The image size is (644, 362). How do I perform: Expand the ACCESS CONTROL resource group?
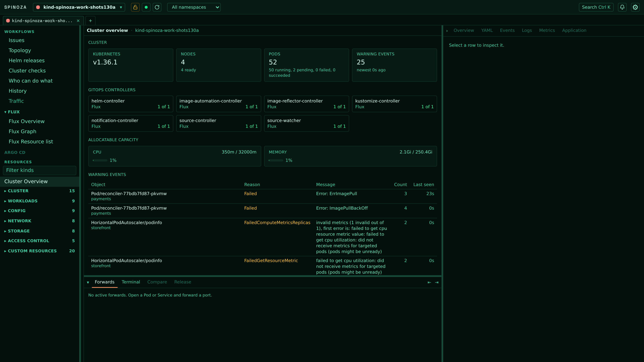click(39, 241)
